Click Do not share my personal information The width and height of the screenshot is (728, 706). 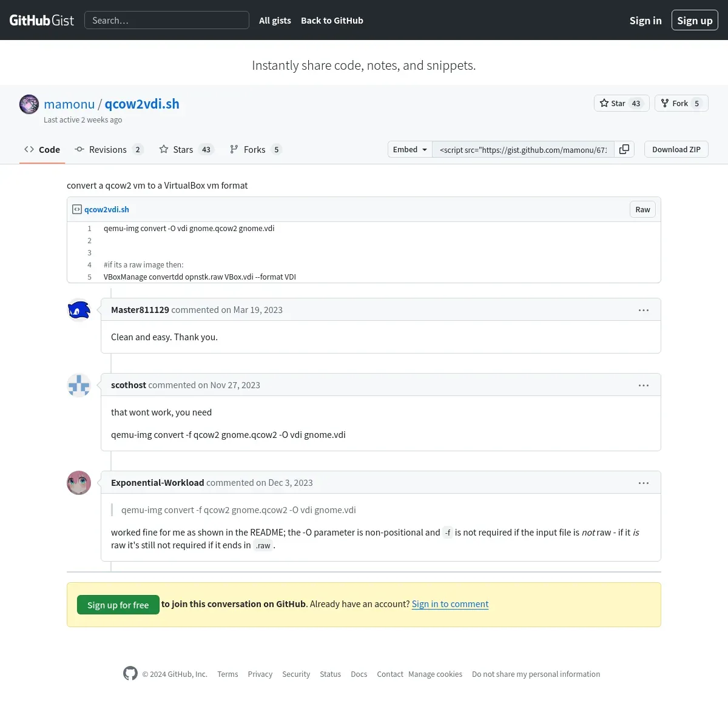[x=536, y=674]
